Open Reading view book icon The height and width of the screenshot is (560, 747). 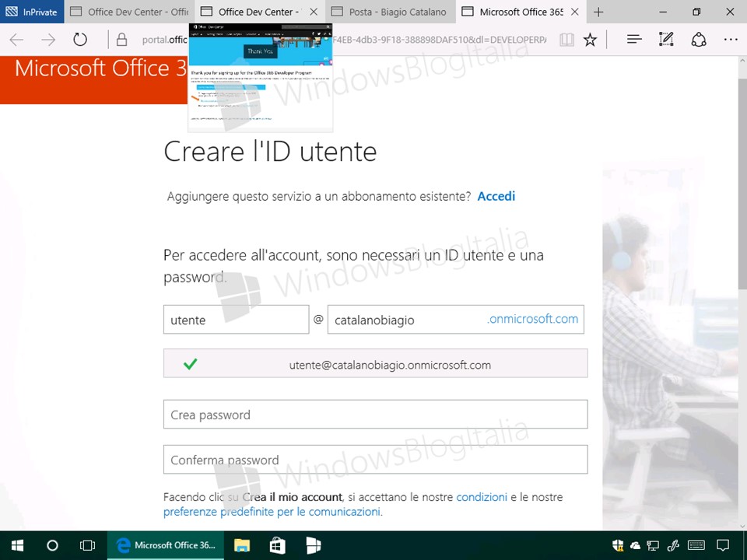point(566,40)
